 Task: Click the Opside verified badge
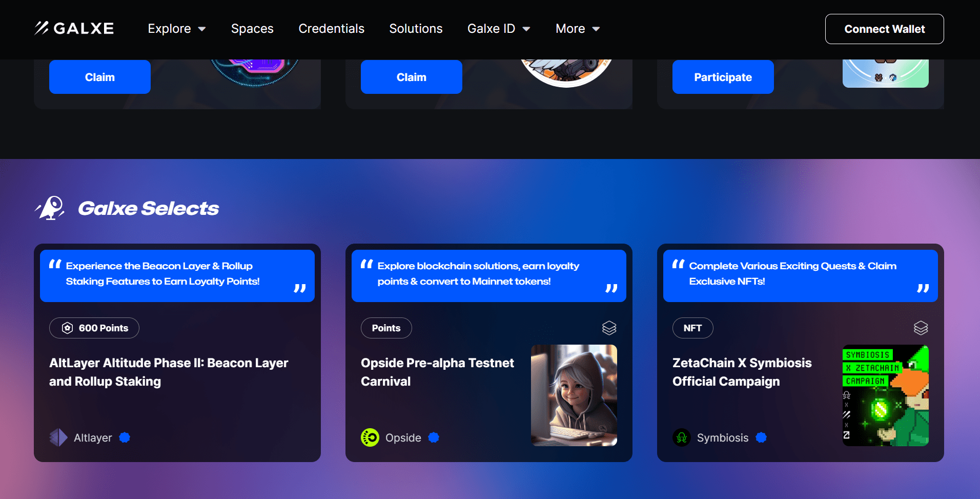[x=434, y=437]
